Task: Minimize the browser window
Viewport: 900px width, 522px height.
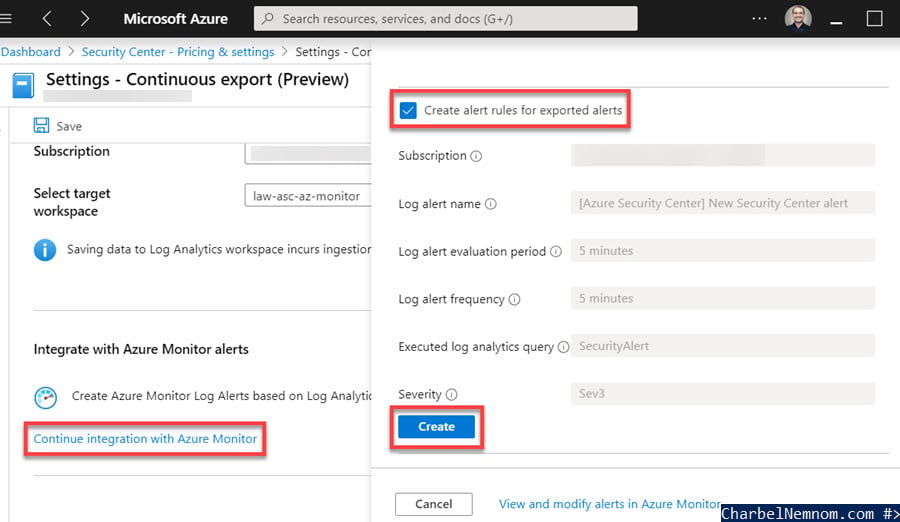Action: [836, 22]
